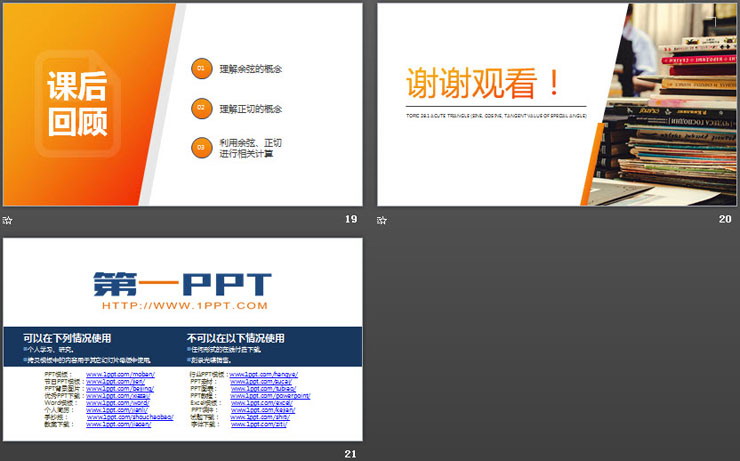740x461 pixels.
Task: Click the slide number 21 label
Action: coord(351,453)
